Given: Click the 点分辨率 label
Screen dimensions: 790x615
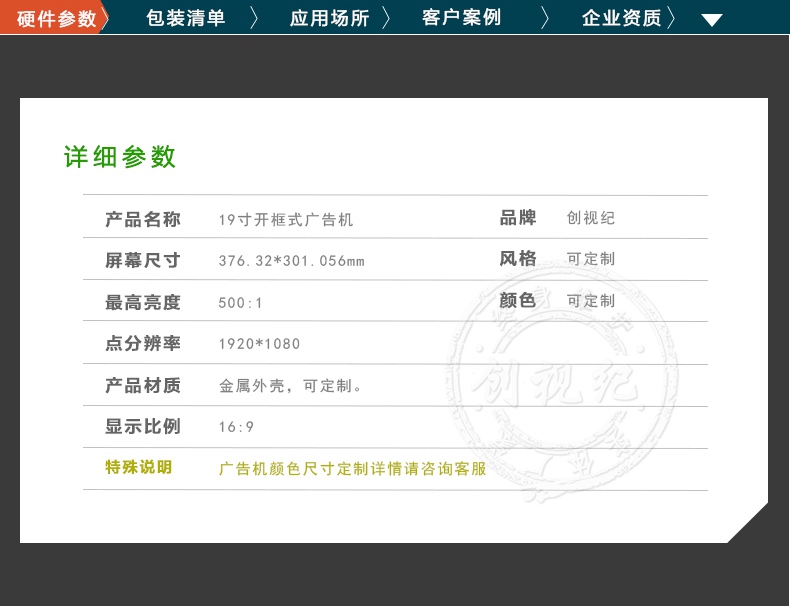Looking at the screenshot, I should pyautogui.click(x=143, y=344).
